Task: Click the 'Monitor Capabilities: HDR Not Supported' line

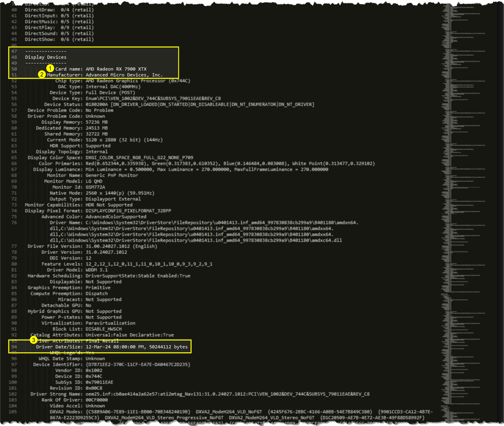Action: 79,205
